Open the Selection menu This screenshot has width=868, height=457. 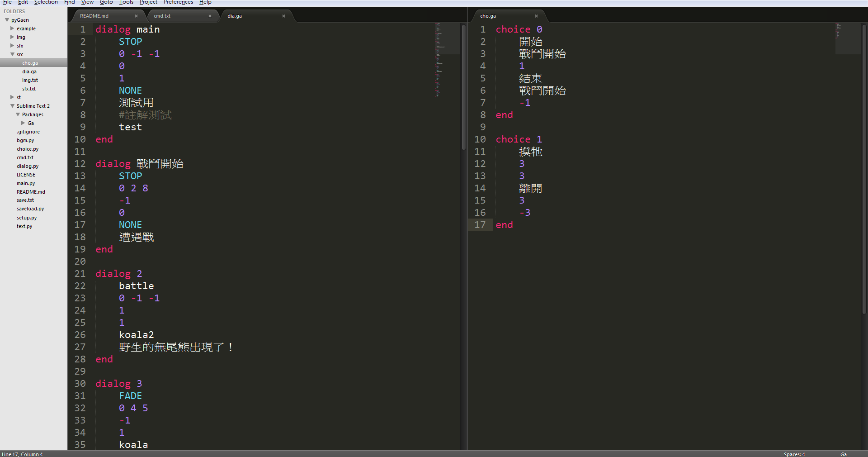tap(46, 2)
